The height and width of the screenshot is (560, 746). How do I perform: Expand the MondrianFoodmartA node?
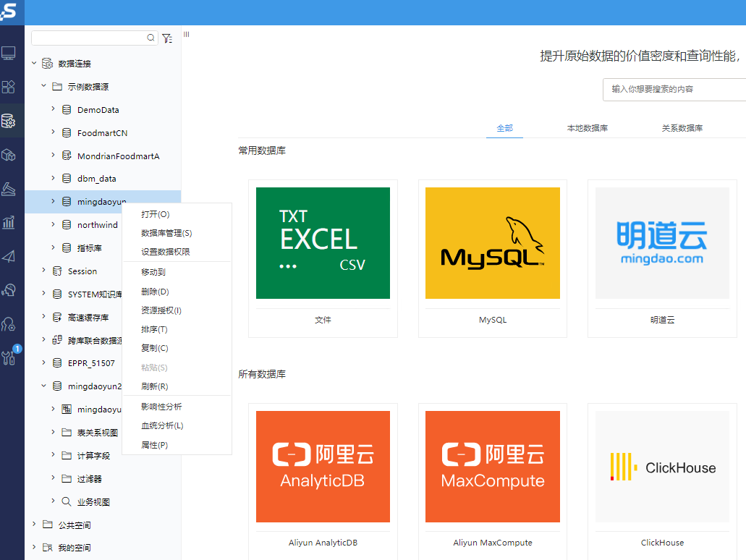[53, 155]
